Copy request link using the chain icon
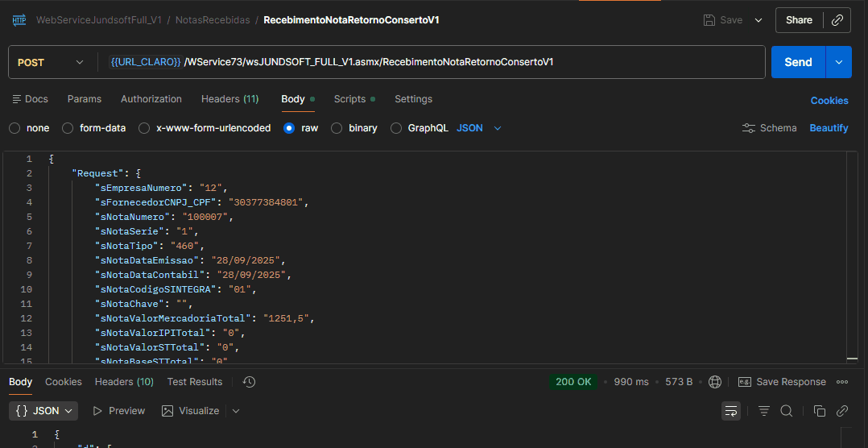Image resolution: width=868 pixels, height=448 pixels. [837, 20]
